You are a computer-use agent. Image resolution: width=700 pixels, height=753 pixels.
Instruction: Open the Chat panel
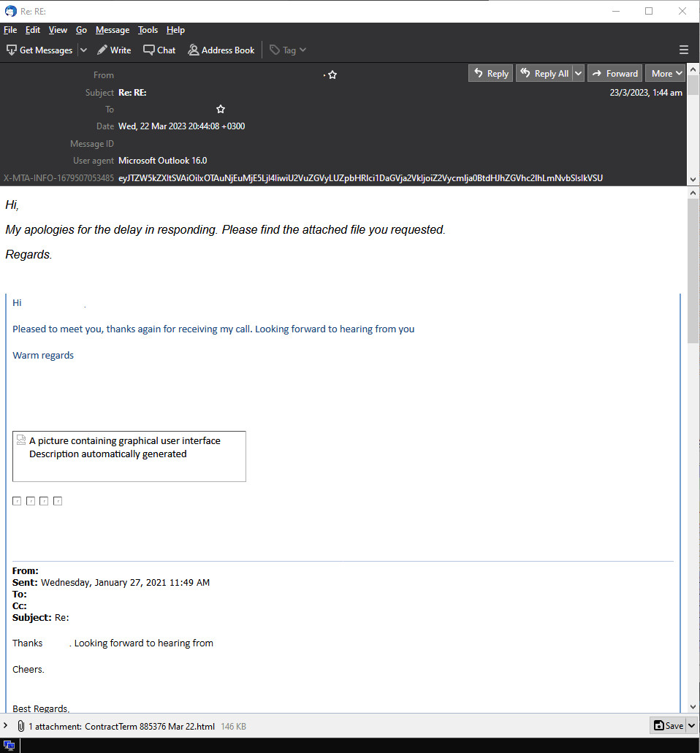[x=159, y=50]
